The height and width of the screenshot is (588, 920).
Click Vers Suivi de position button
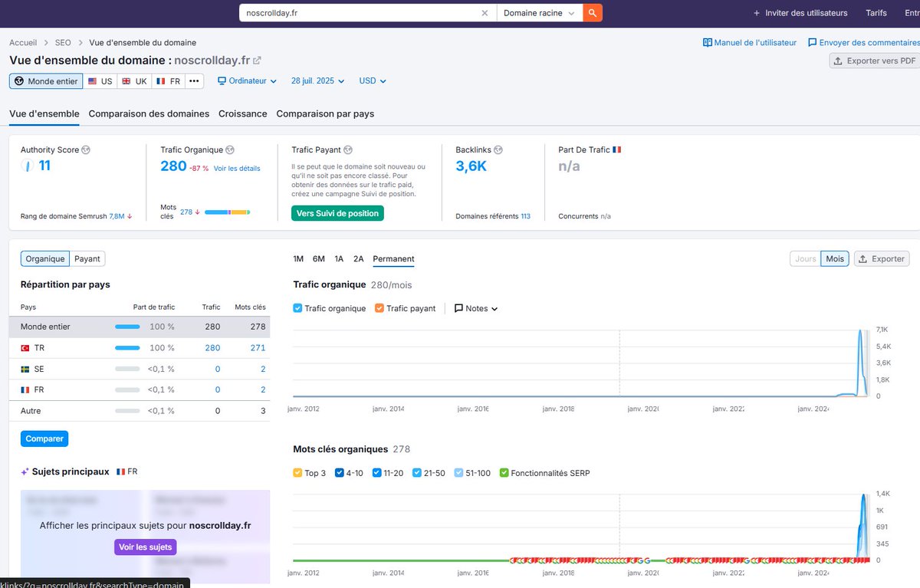[x=337, y=213]
